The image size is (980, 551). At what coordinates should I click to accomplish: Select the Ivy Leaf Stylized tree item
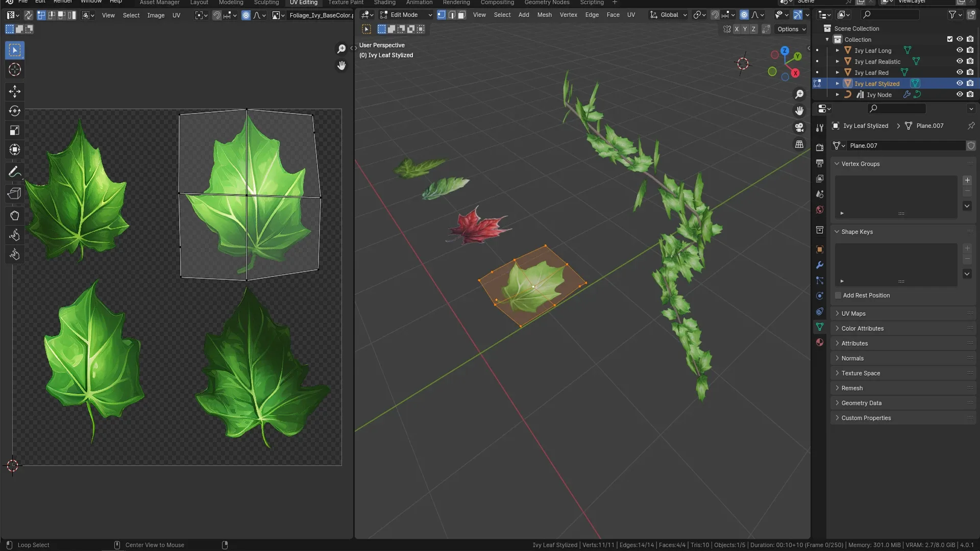[877, 84]
